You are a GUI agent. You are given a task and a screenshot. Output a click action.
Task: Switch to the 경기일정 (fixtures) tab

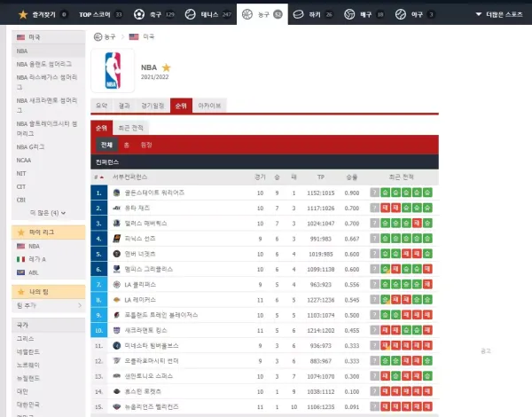tap(153, 106)
